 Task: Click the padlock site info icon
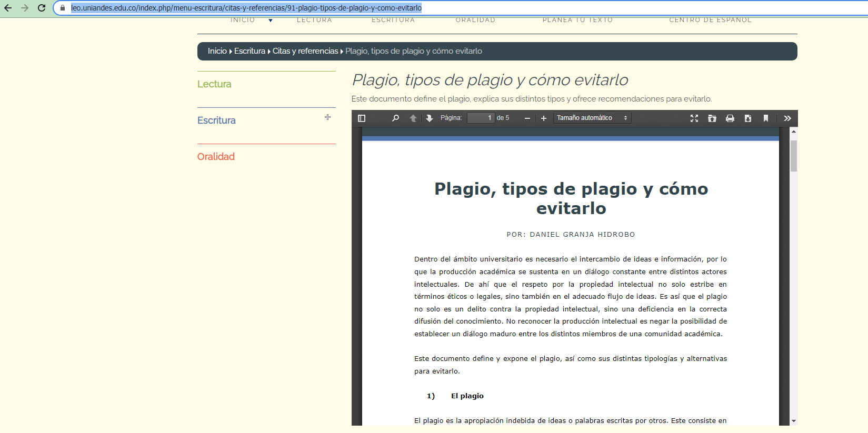click(63, 8)
